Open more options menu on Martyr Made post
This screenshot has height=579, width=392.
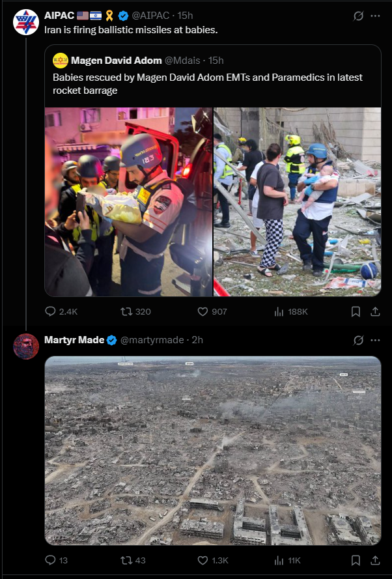point(375,340)
